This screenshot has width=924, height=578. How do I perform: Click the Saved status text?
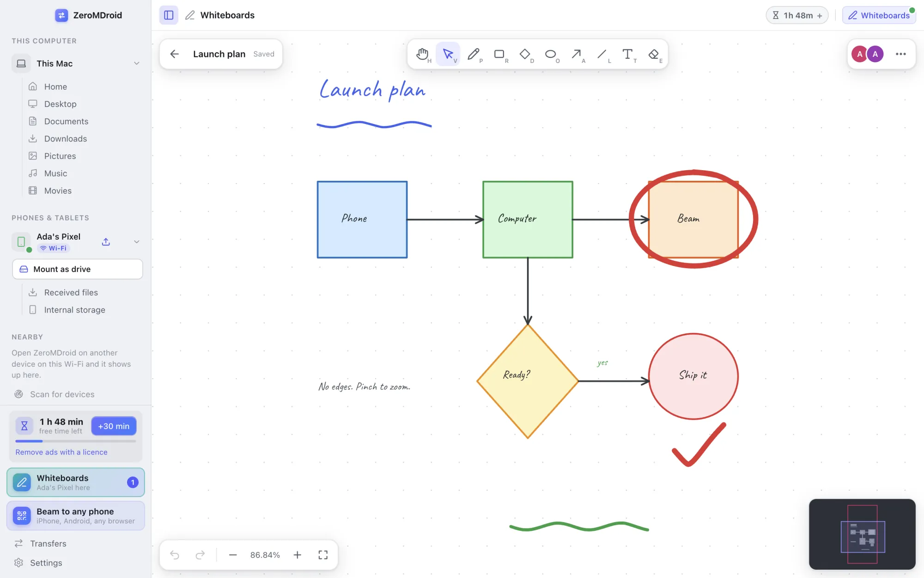[x=264, y=54]
